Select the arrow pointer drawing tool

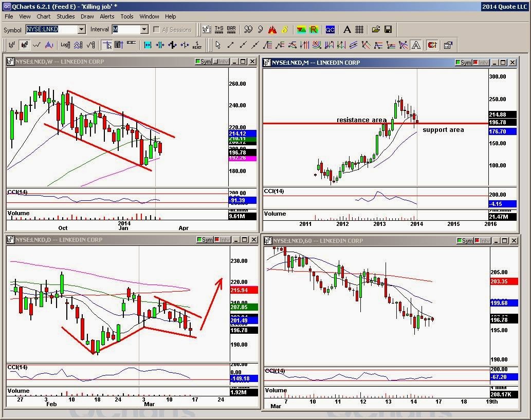[218, 45]
